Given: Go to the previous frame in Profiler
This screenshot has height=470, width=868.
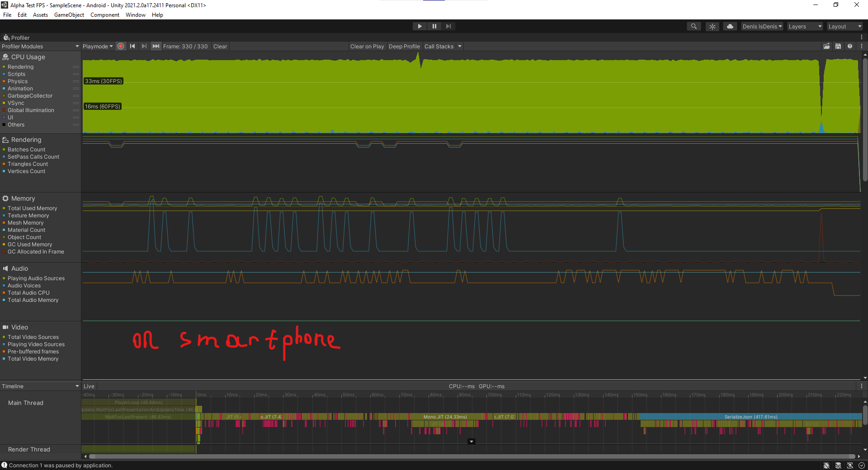Looking at the screenshot, I should click(132, 46).
